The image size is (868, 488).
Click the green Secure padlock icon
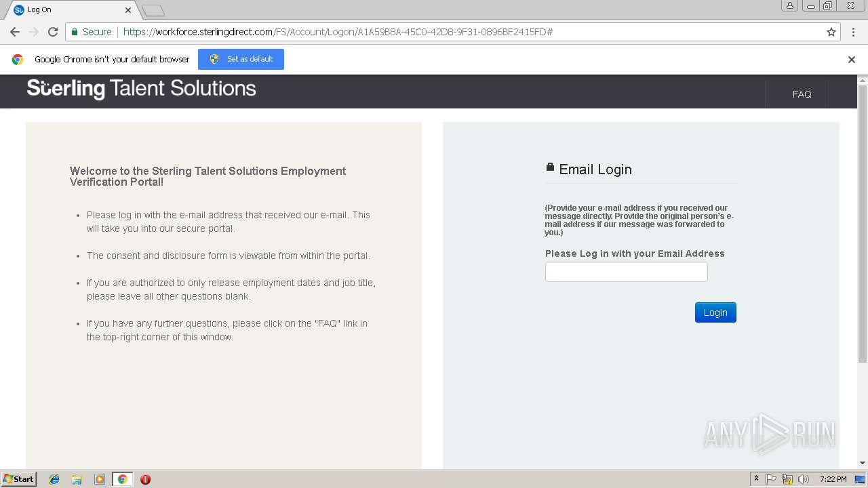coord(75,32)
